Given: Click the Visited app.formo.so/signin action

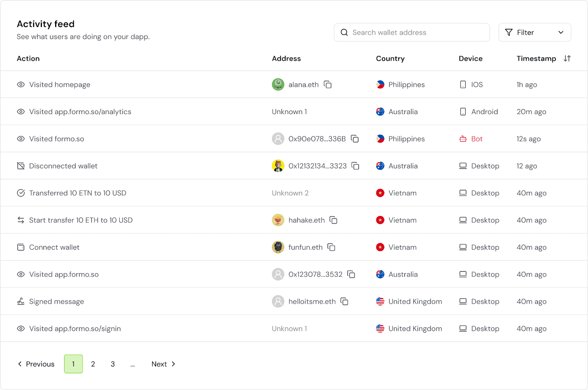Looking at the screenshot, I should click(75, 329).
